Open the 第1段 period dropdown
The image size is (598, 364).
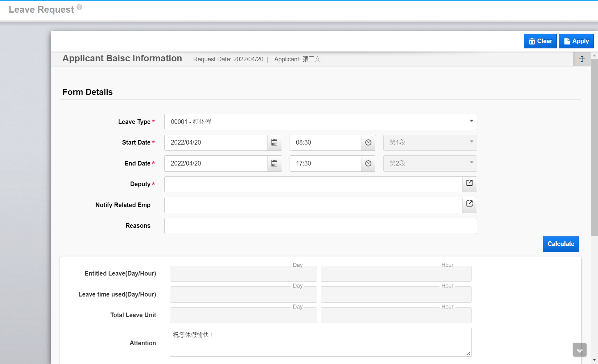coord(430,142)
